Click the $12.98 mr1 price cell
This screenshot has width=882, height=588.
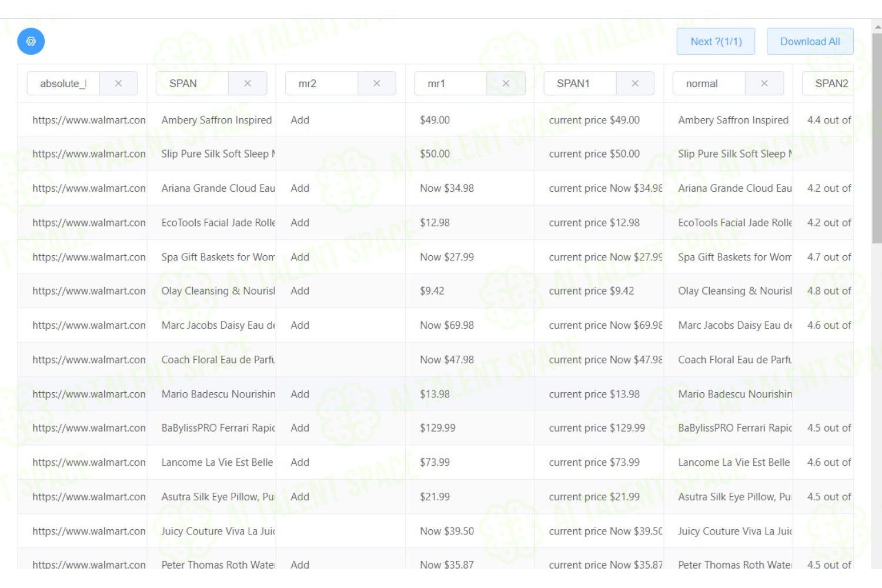click(x=470, y=223)
